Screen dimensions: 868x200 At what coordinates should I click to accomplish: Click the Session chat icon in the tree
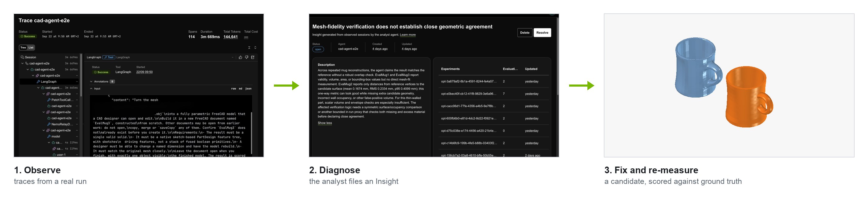pos(22,57)
